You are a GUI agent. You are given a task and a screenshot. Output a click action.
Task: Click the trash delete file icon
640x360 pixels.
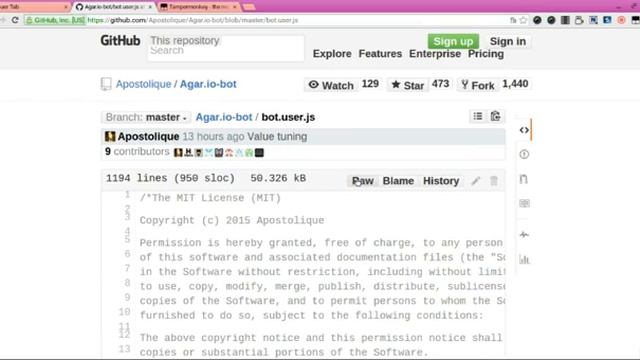click(x=494, y=181)
